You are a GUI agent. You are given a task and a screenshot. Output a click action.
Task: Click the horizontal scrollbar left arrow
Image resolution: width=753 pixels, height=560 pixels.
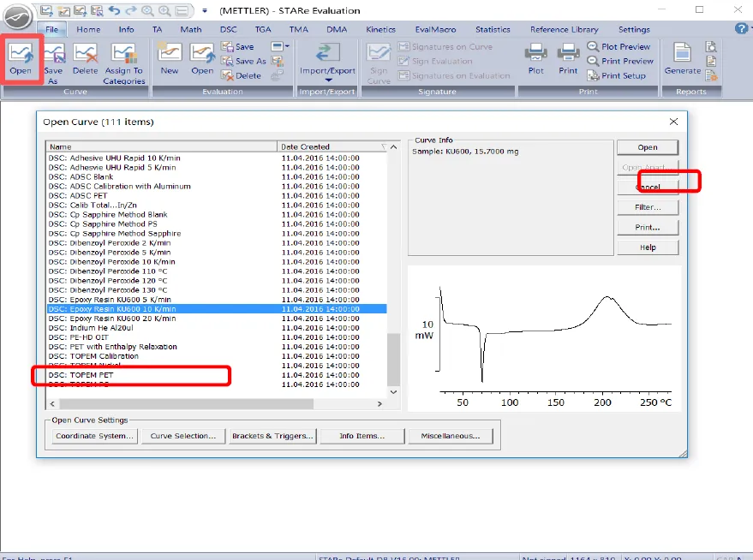click(x=52, y=404)
